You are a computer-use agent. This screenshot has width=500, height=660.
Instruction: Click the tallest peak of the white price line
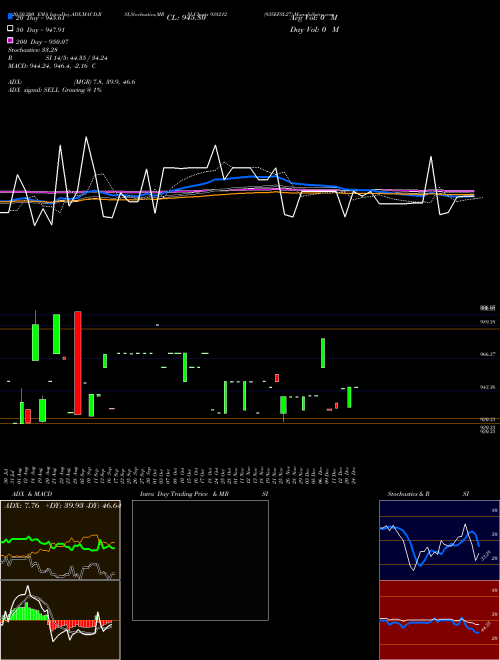86,137
